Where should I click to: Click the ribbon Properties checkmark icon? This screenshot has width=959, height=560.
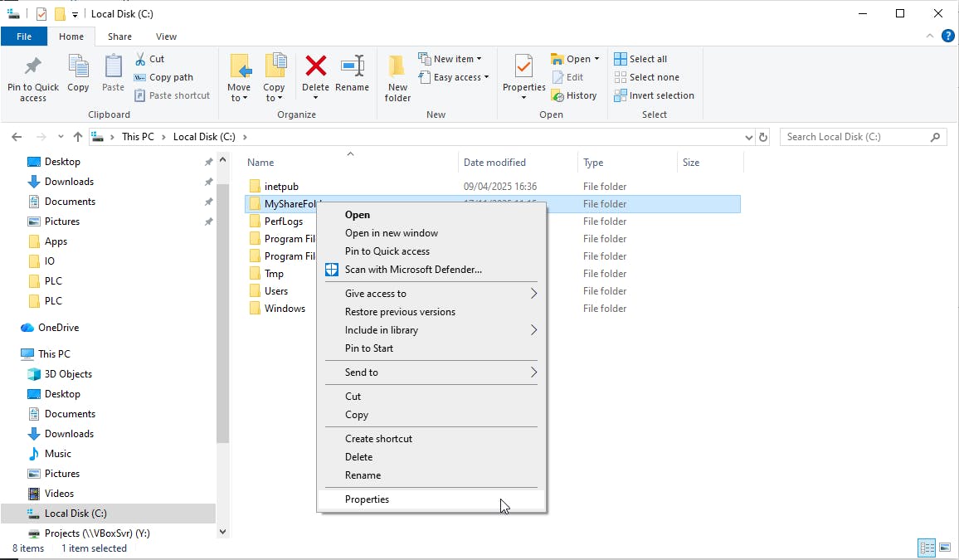523,68
